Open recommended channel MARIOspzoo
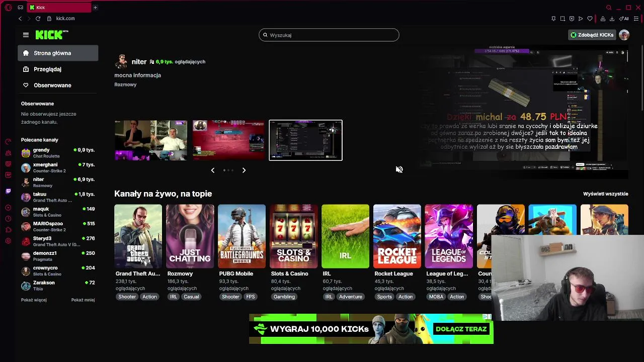 pyautogui.click(x=58, y=226)
